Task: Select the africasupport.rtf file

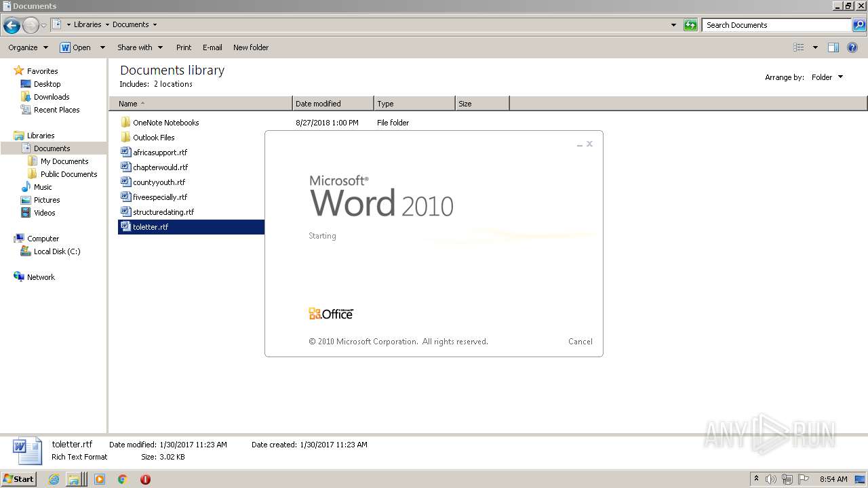Action: 160,152
